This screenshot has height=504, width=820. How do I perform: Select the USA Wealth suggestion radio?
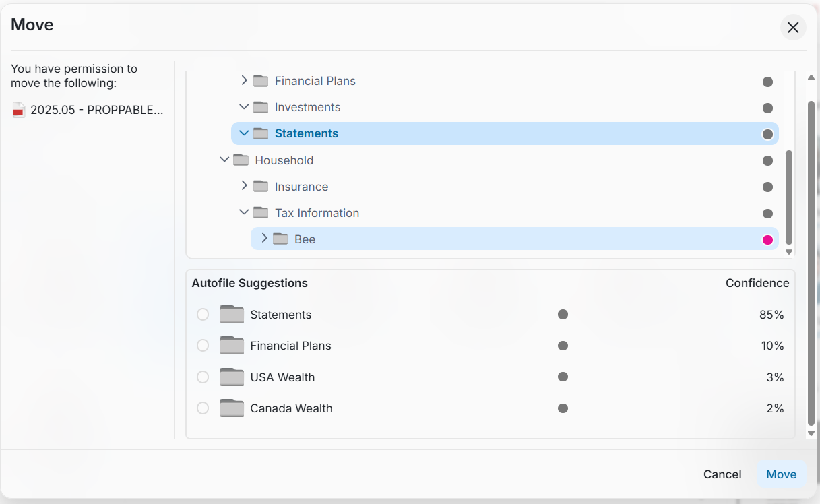203,377
